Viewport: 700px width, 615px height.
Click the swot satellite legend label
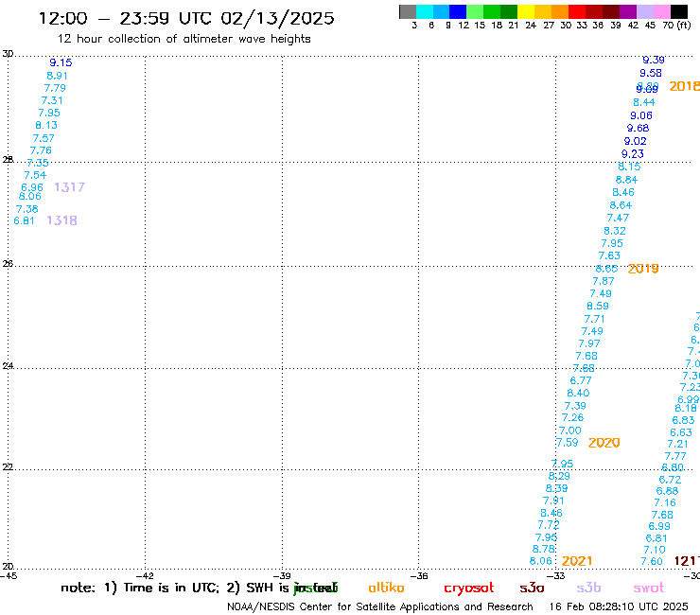pyautogui.click(x=649, y=588)
